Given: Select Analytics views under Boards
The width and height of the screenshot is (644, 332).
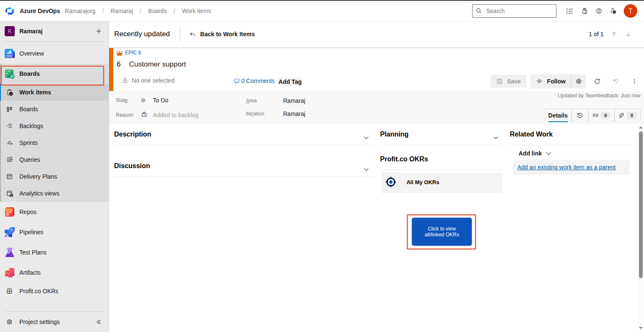Looking at the screenshot, I should point(54,193).
